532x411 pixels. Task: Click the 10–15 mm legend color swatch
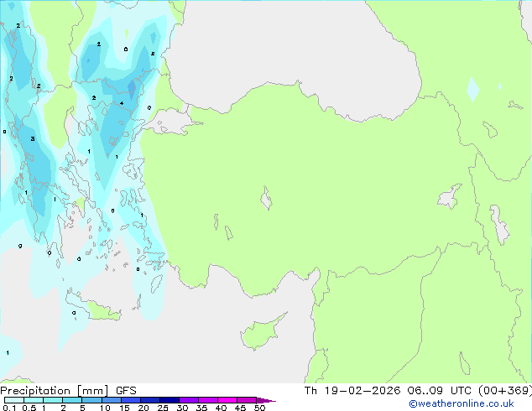click(x=112, y=400)
